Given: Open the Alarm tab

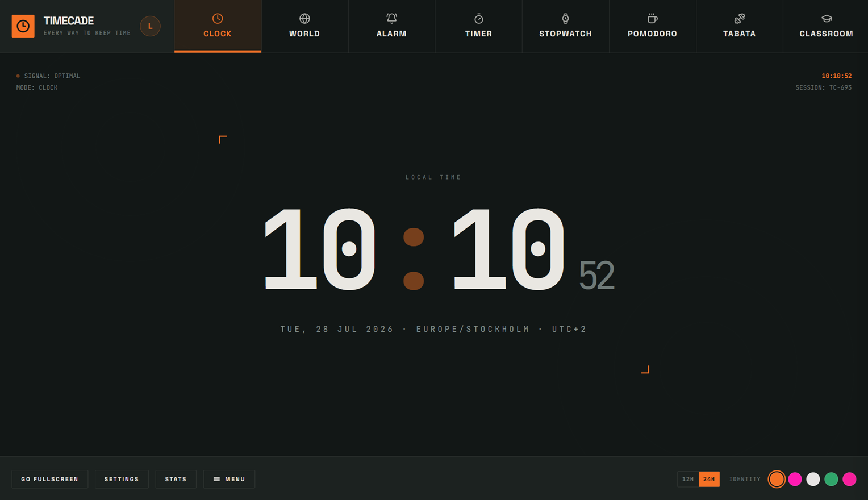Looking at the screenshot, I should 391,26.
